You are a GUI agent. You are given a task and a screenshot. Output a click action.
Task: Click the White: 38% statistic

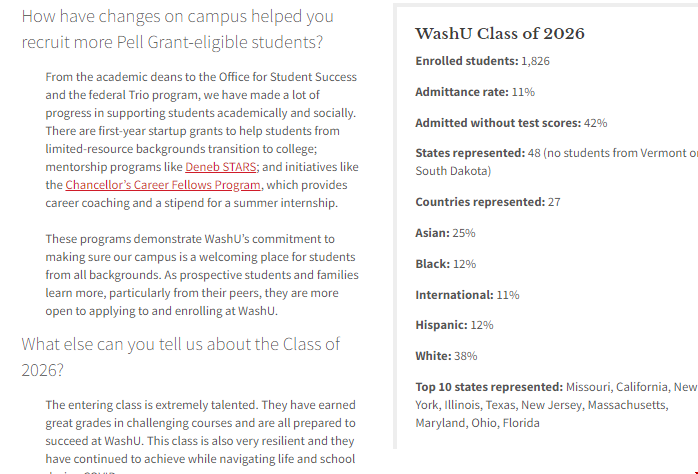[x=446, y=356]
